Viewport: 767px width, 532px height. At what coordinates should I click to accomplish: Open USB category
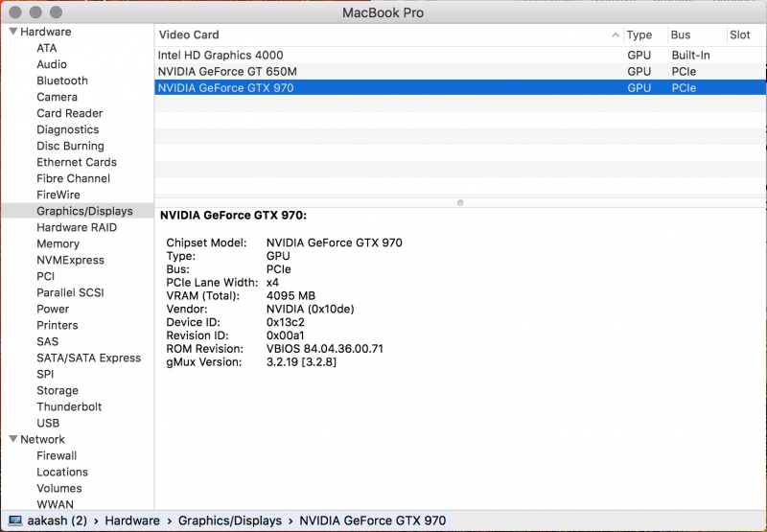pos(48,423)
